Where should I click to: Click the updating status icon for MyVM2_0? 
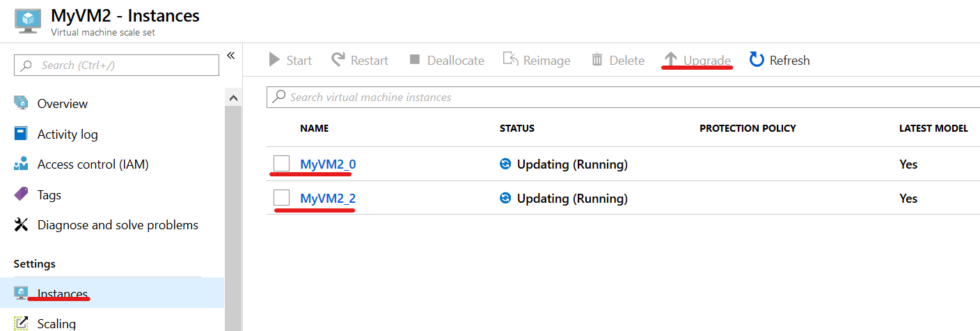click(x=505, y=164)
